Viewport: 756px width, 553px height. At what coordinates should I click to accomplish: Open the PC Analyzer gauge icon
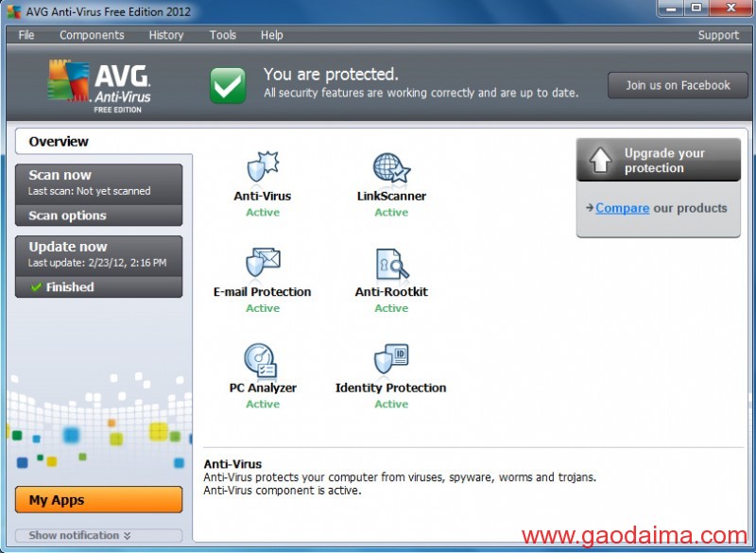[x=261, y=360]
